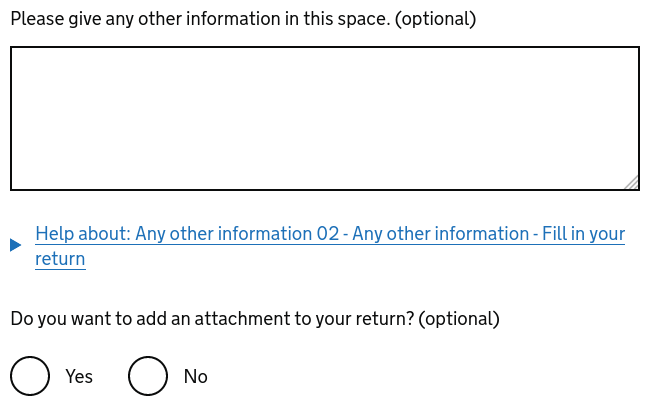Select the Yes radio button

point(30,376)
